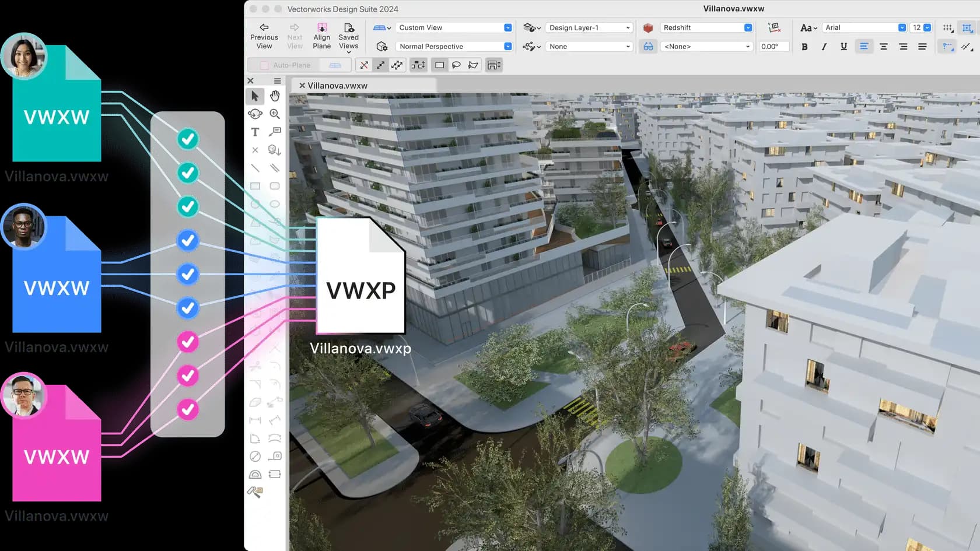Select the Selection arrow tool
Screen dimensions: 980x551
[255, 96]
